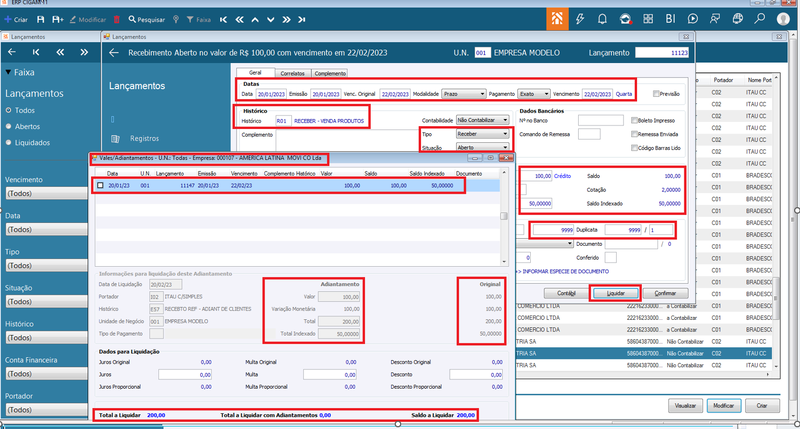Tick the checkbox in the 20/01/23 adiantamento row
Screen dimensions: 800x429
101,186
